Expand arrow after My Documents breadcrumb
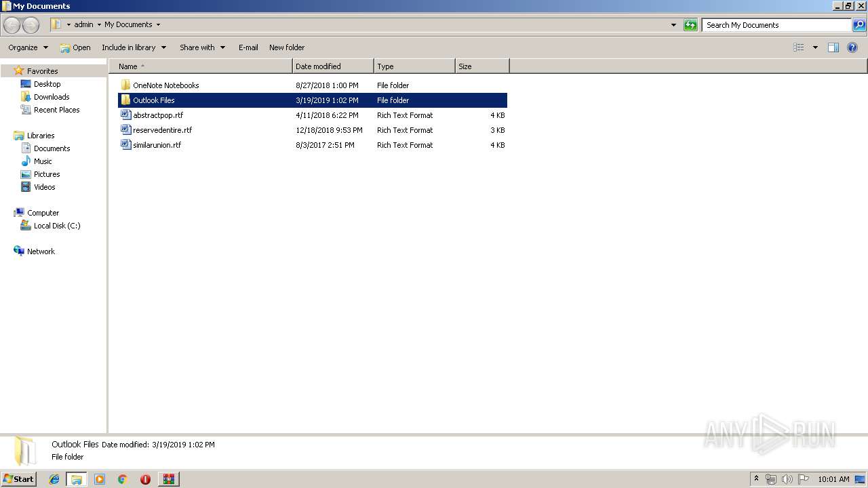868x488 pixels. 159,24
